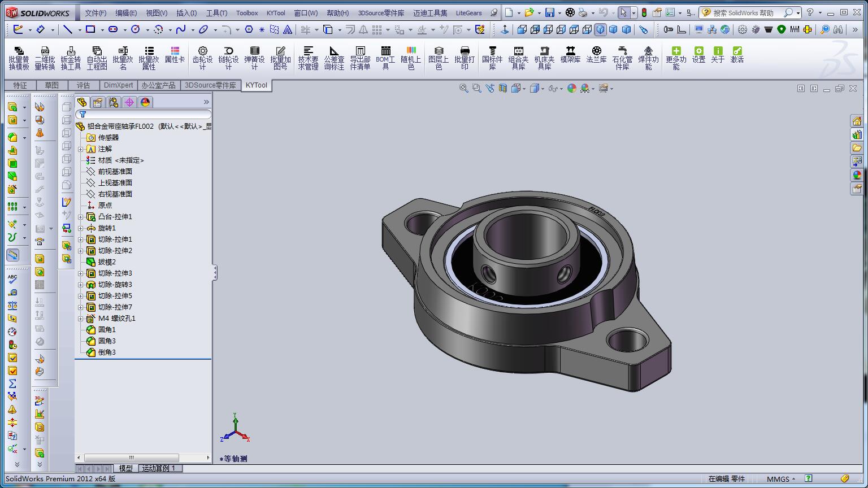This screenshot has width=868, height=488.
Task: Click the 法兰库 flange library icon
Action: point(596,55)
